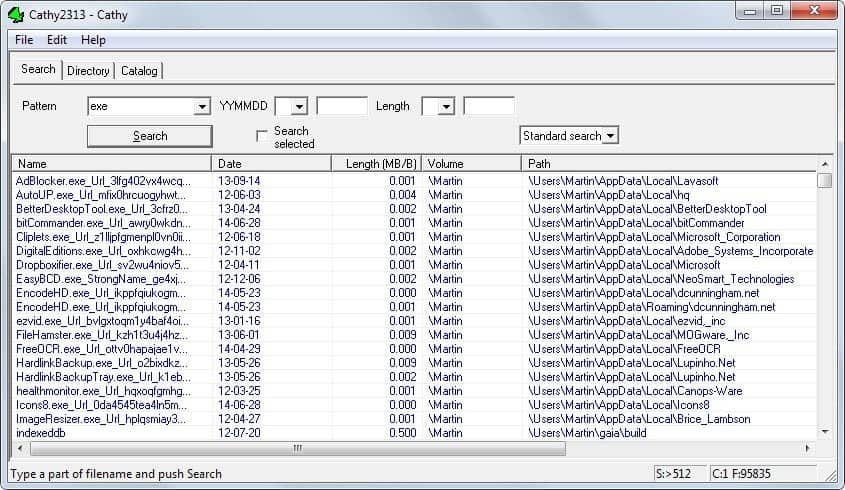Switch to the Search tab
The width and height of the screenshot is (845, 490).
click(x=38, y=70)
